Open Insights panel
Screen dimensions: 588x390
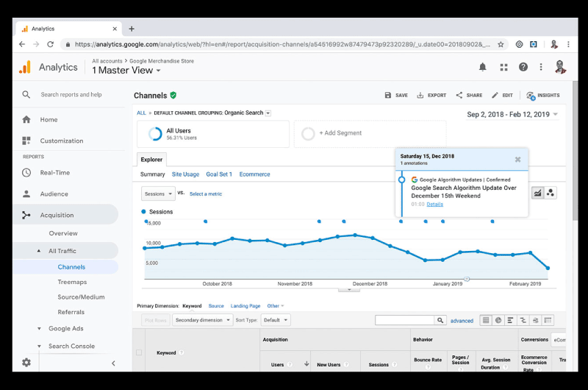[542, 96]
